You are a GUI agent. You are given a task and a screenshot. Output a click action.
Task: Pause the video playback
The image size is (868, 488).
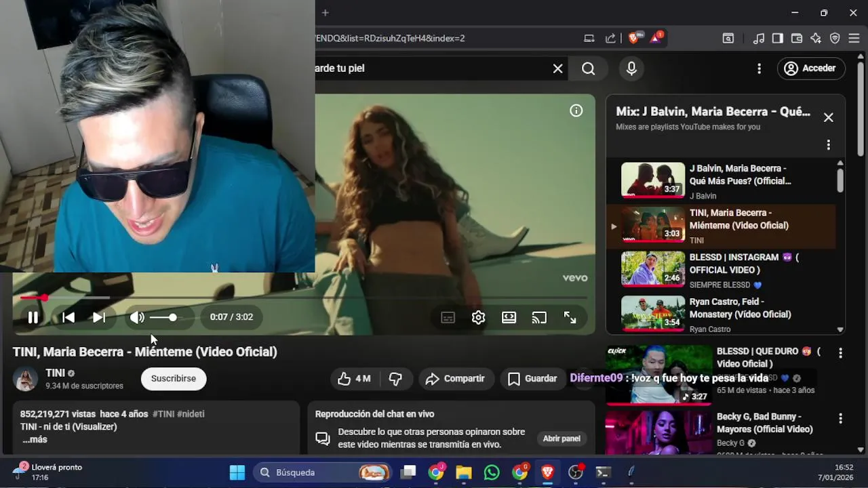[33, 317]
